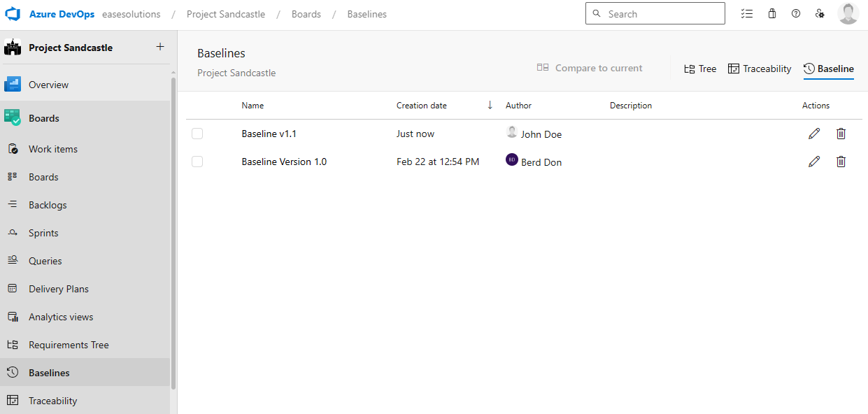Click the Just now creation date
This screenshot has width=868, height=414.
pyautogui.click(x=415, y=134)
